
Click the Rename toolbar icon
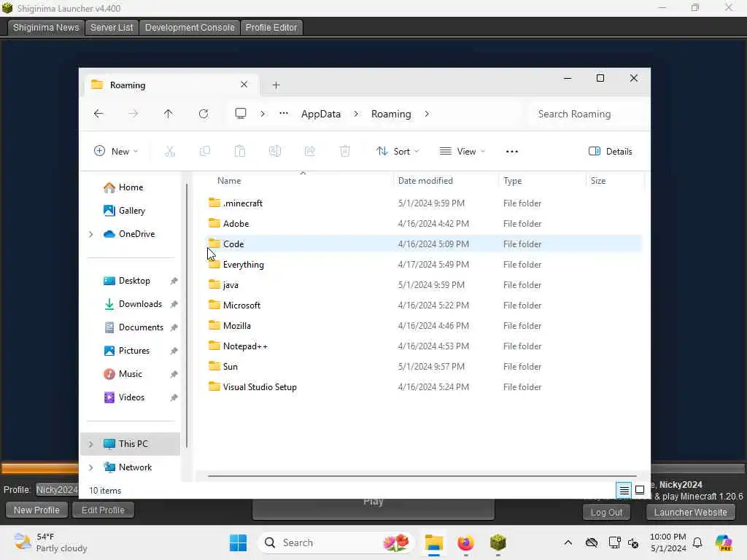tap(275, 152)
